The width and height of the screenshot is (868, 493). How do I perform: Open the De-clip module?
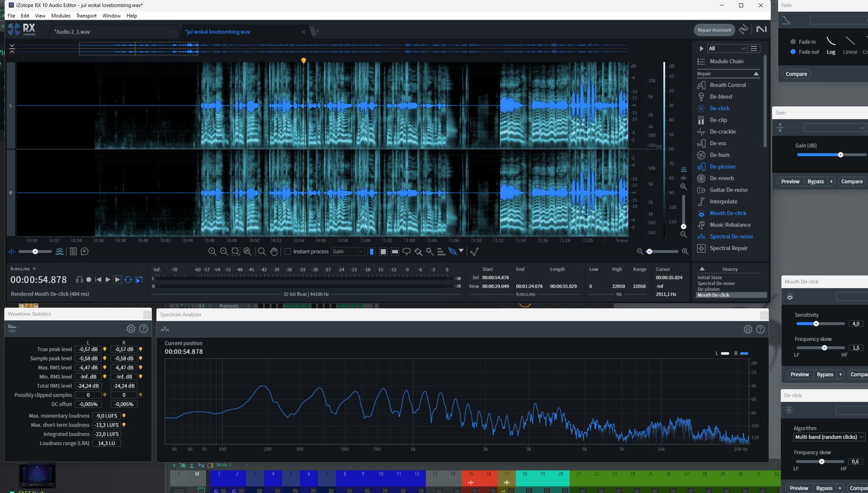[718, 120]
